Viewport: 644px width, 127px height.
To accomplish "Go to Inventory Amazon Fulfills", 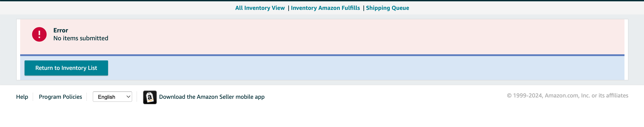I will [x=325, y=8].
